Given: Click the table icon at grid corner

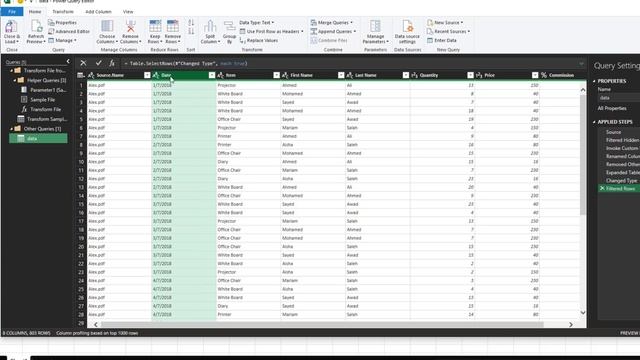Looking at the screenshot, I should 80,75.
